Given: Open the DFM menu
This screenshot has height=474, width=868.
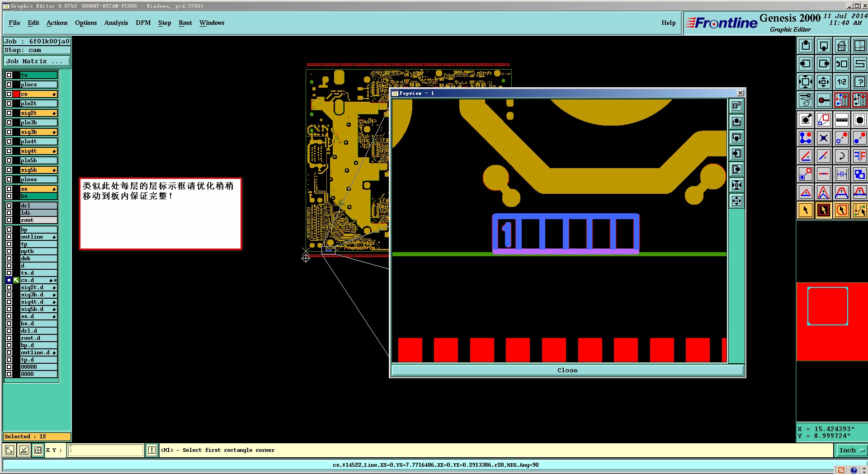Looking at the screenshot, I should point(143,23).
